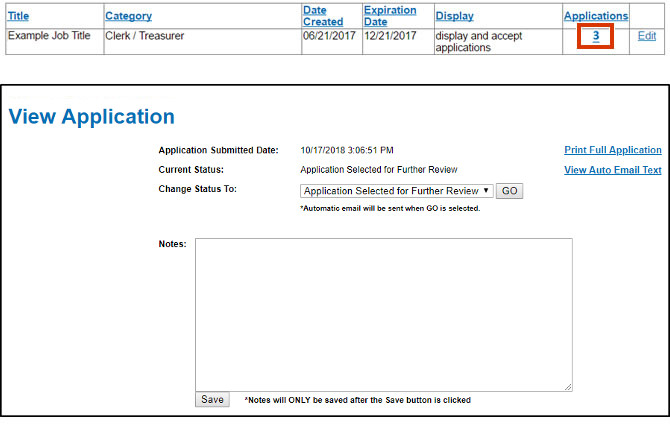Sort by the Category column header
Viewport: 670px width, 425px height.
point(128,16)
